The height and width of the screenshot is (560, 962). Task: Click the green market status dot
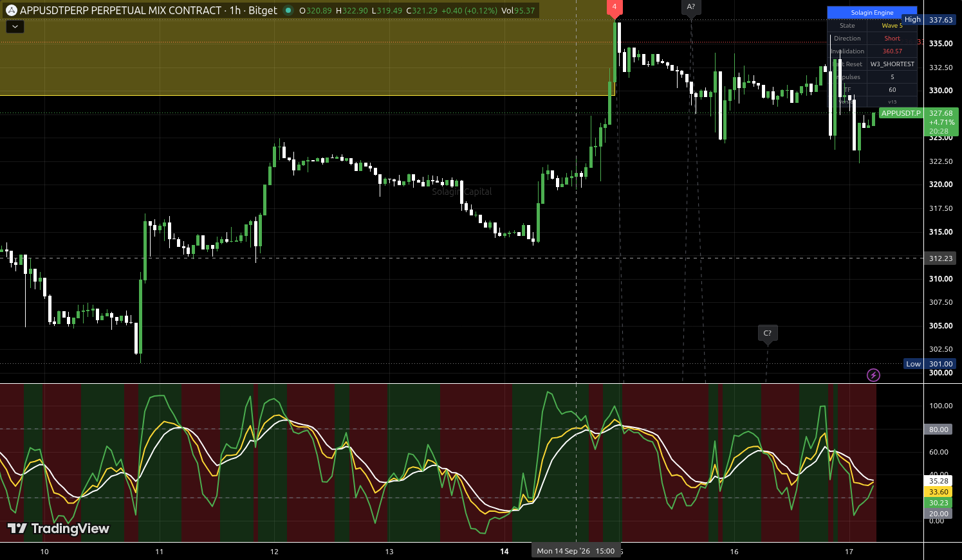[288, 10]
